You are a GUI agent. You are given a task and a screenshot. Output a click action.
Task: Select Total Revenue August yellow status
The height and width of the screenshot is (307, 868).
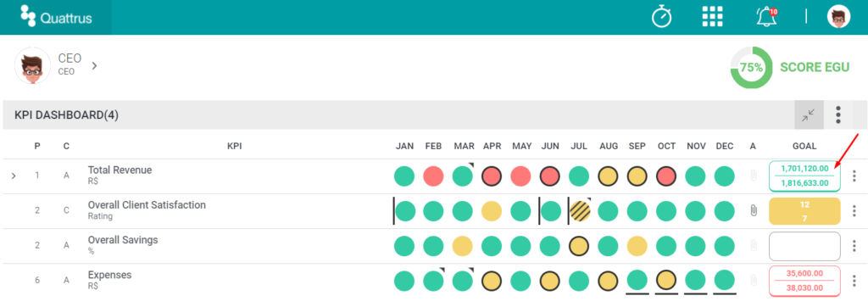click(608, 176)
